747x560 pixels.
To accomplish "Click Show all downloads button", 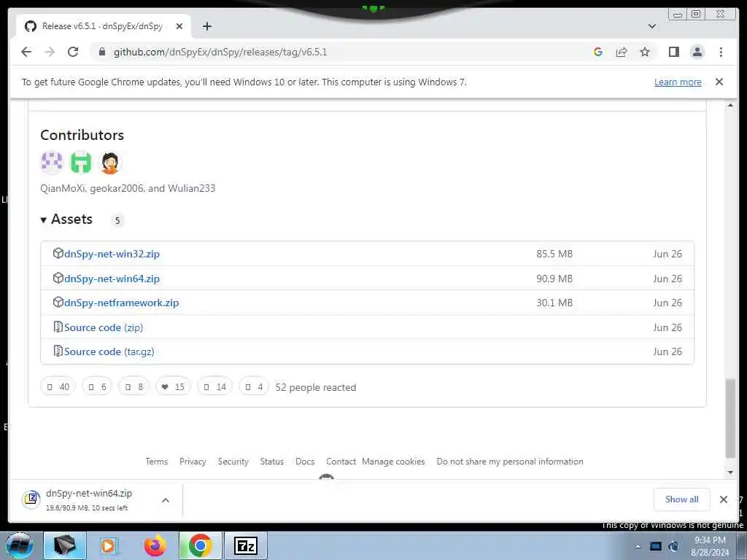I will 682,499.
